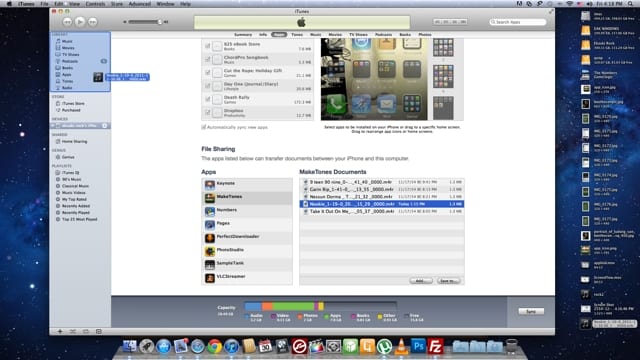Click the Sync button
This screenshot has height=360, width=640.
[531, 311]
